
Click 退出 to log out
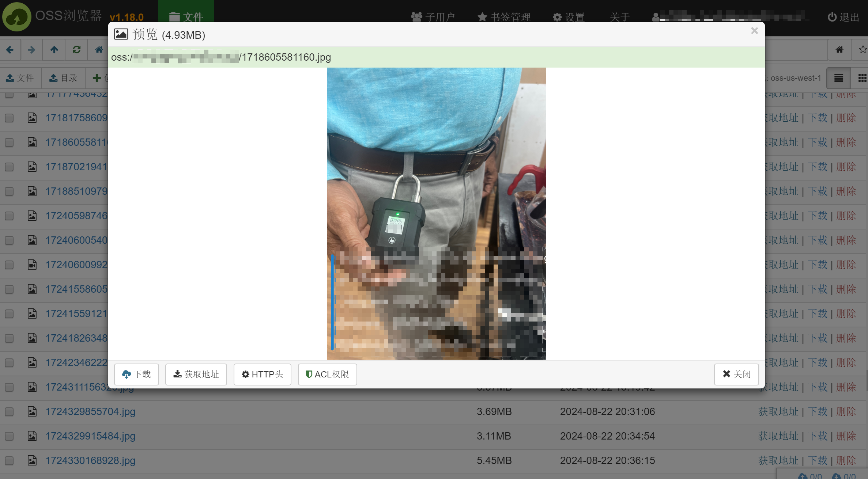(x=843, y=17)
